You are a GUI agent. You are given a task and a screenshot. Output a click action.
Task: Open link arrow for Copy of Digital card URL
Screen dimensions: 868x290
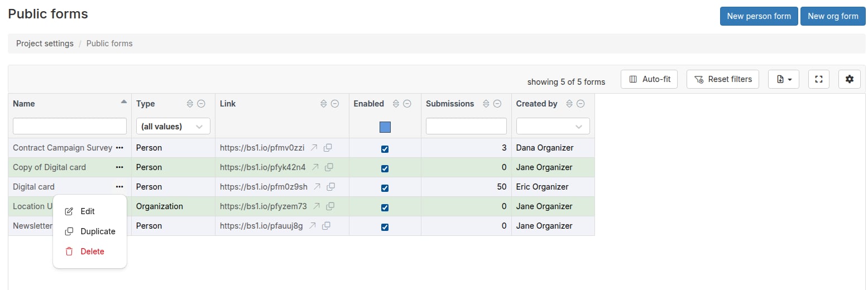coord(315,167)
